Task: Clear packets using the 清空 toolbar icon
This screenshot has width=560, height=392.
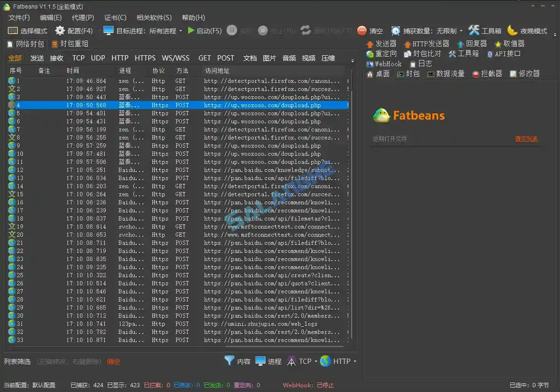Action: click(x=370, y=30)
